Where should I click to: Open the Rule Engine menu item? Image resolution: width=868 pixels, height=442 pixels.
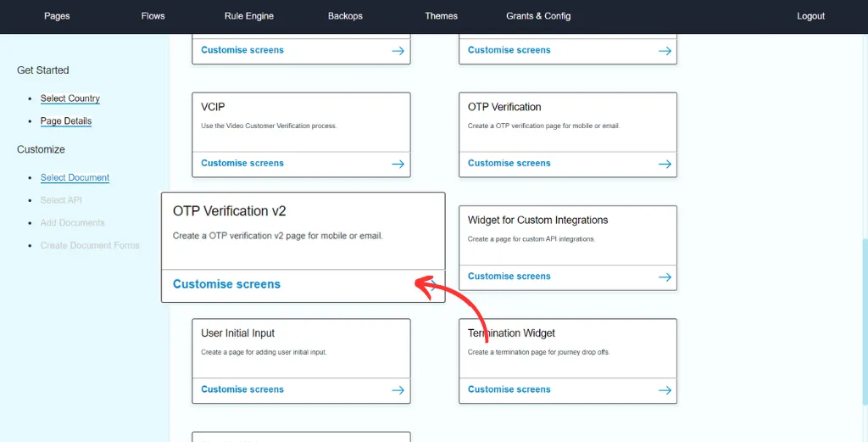249,16
